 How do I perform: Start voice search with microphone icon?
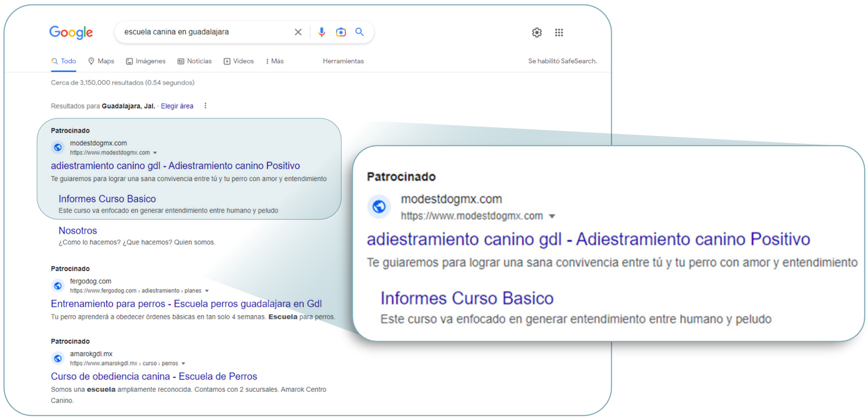[322, 32]
